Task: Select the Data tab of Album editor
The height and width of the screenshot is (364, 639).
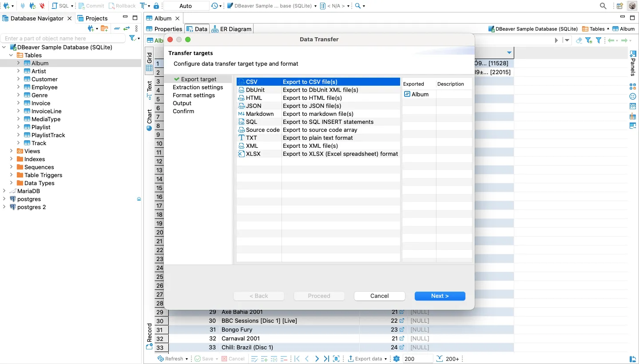Action: point(197,29)
